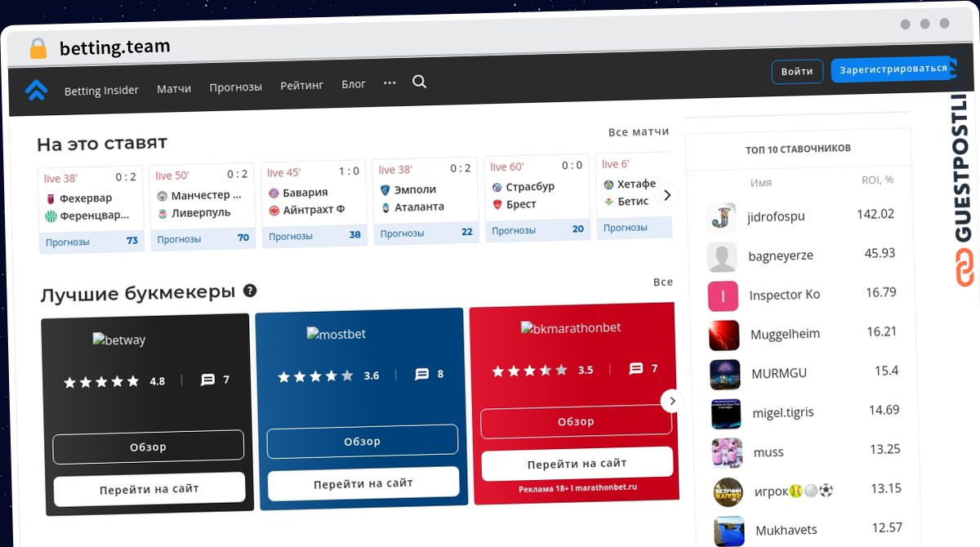Screen dimensions: 980x547
Task: Click the lock icon beside betting.team
Action: pyautogui.click(x=38, y=48)
